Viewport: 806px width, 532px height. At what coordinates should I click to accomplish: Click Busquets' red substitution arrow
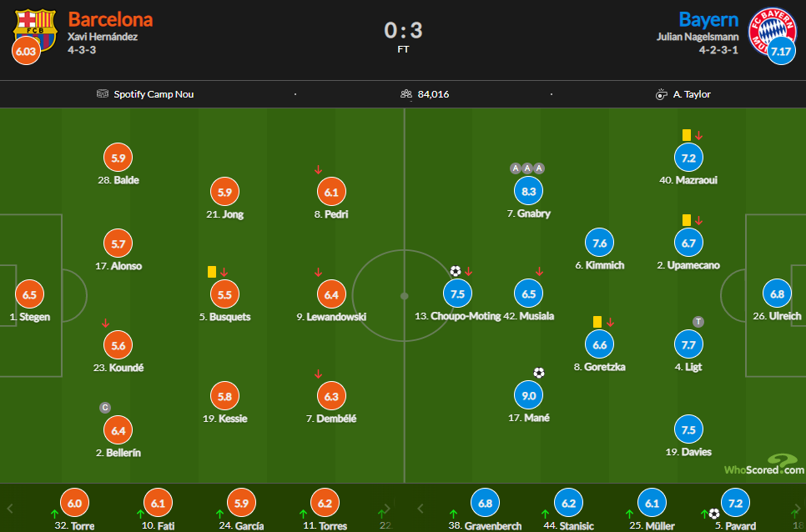point(224,272)
